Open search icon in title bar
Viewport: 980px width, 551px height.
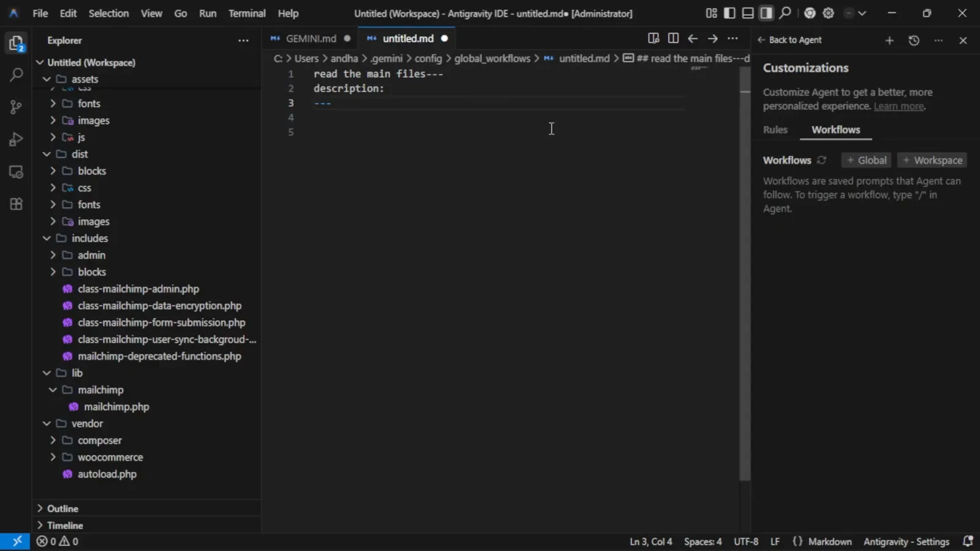tap(785, 13)
